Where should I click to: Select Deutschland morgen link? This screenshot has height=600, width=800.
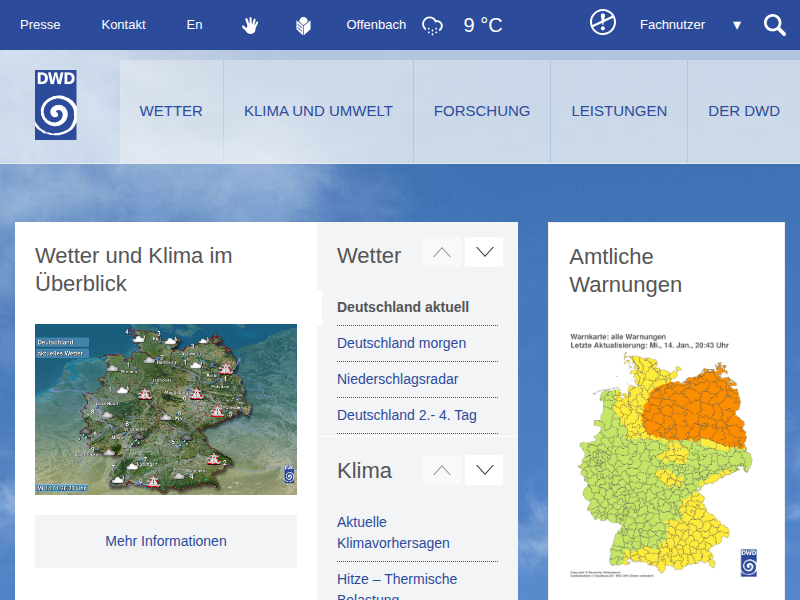click(401, 343)
